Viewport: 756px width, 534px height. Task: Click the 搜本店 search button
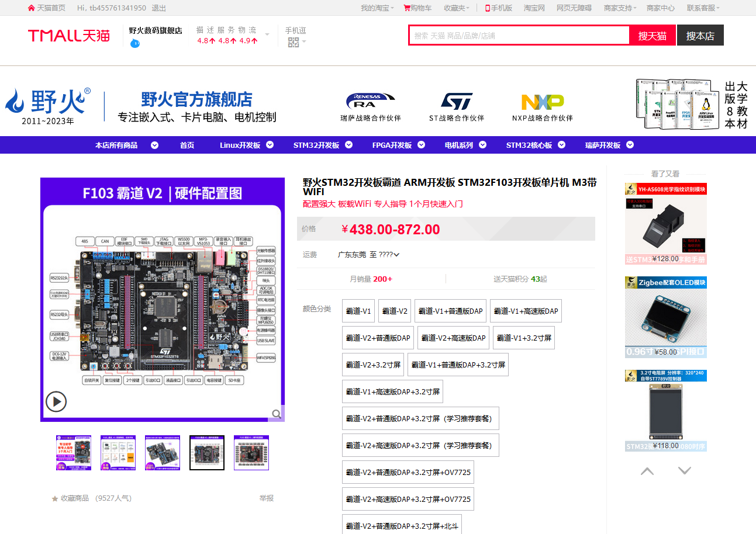coord(700,35)
